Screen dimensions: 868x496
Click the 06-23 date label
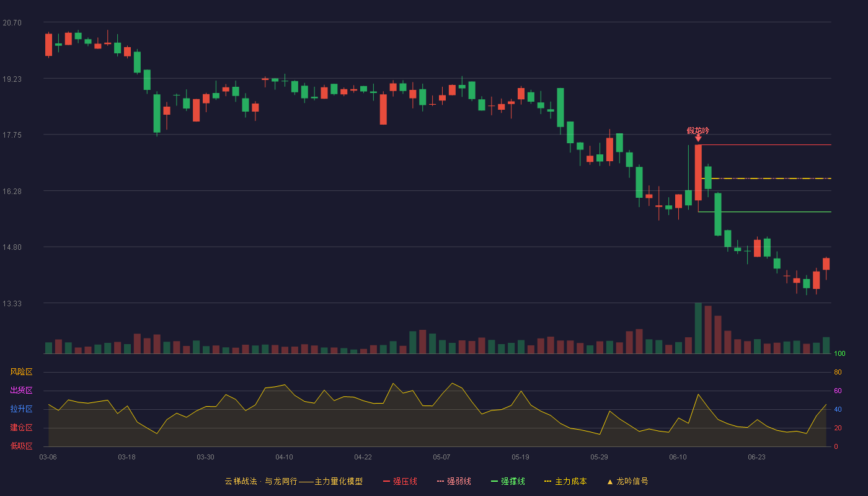pyautogui.click(x=756, y=457)
